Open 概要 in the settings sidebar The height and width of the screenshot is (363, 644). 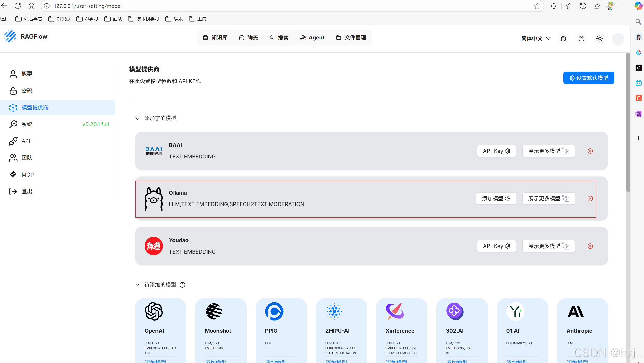[57, 74]
